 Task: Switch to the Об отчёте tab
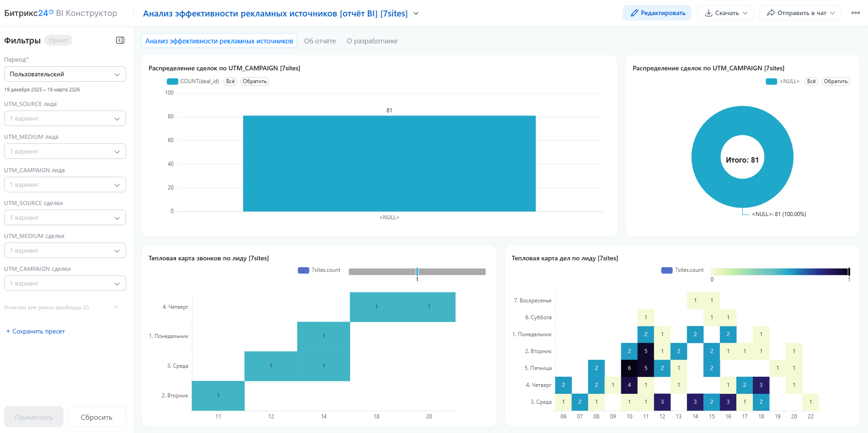point(320,41)
